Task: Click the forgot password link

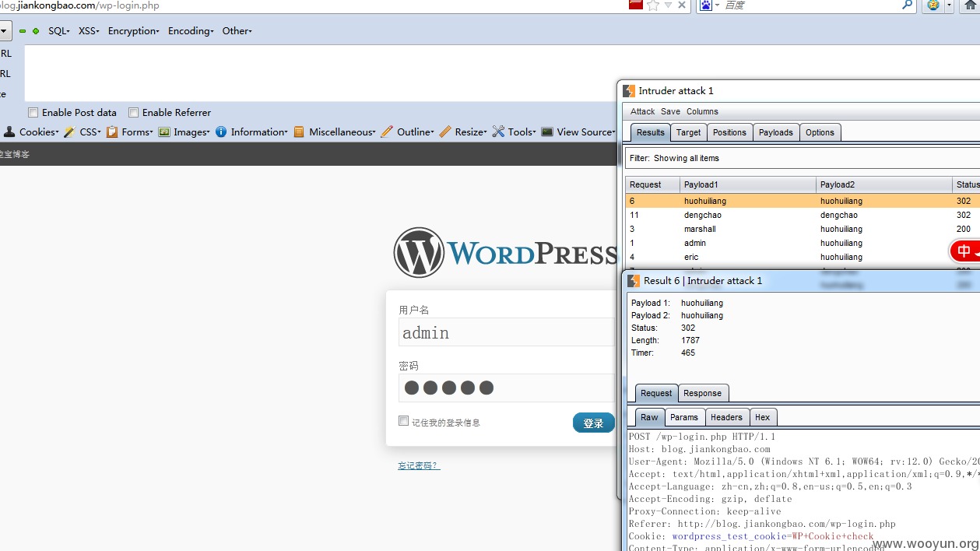Action: tap(419, 465)
